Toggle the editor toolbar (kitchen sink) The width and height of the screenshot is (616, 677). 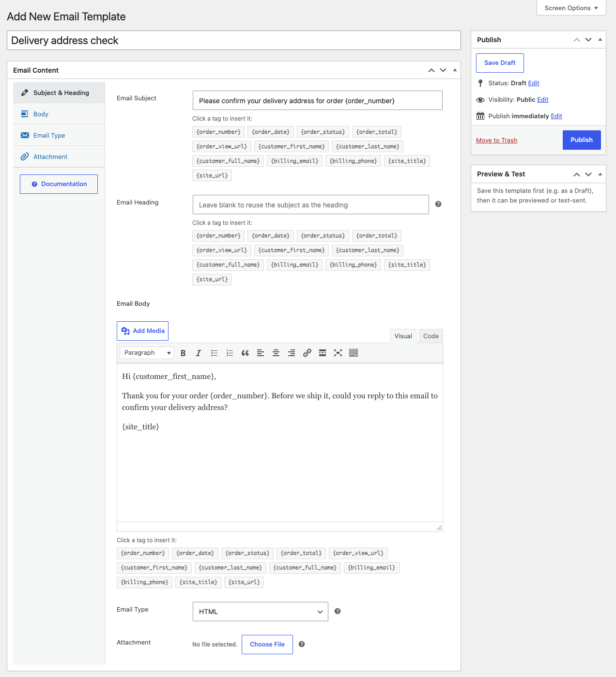point(354,353)
